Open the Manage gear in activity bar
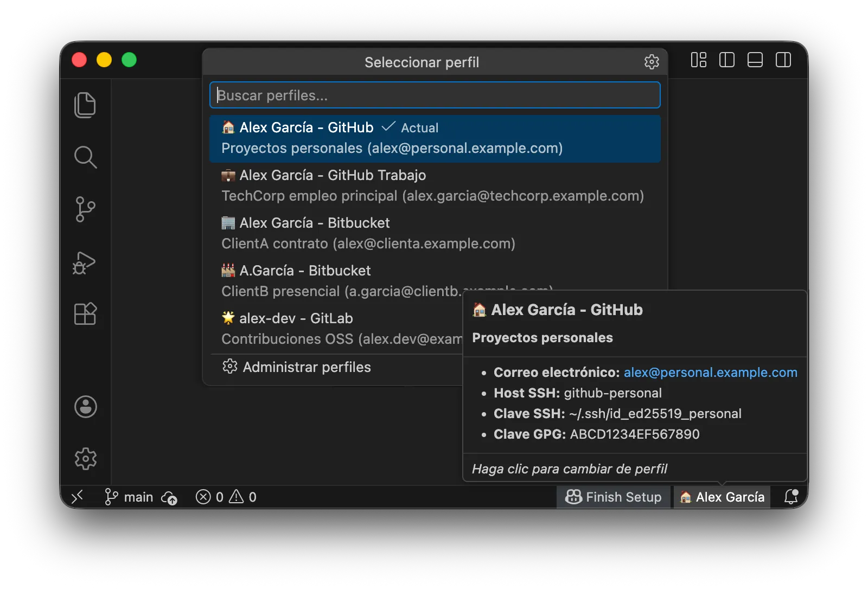Screen dimensions: 868x590 point(86,459)
